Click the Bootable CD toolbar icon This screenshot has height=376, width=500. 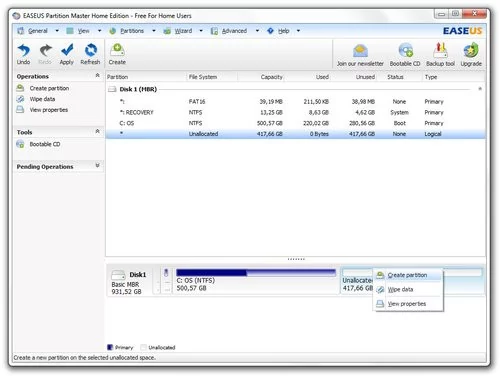click(x=405, y=51)
